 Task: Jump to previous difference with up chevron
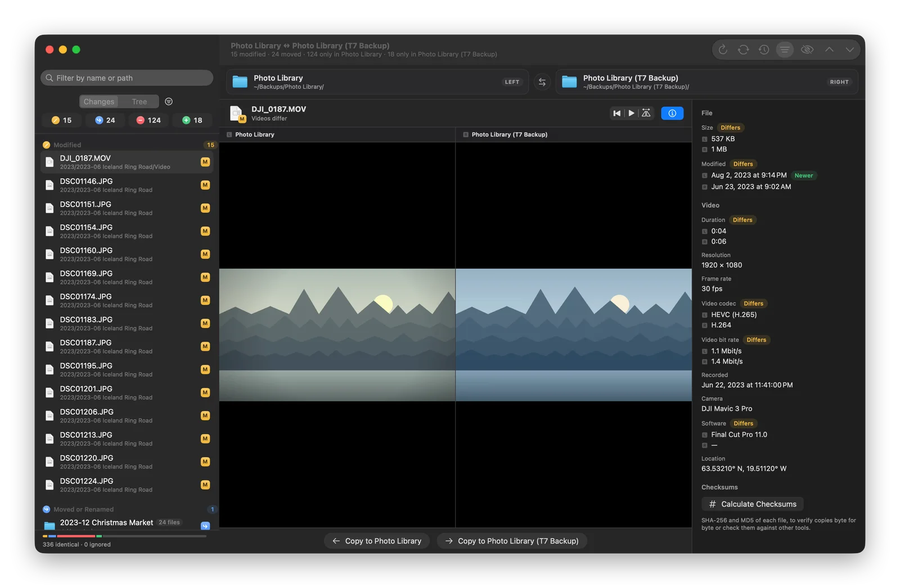[829, 49]
